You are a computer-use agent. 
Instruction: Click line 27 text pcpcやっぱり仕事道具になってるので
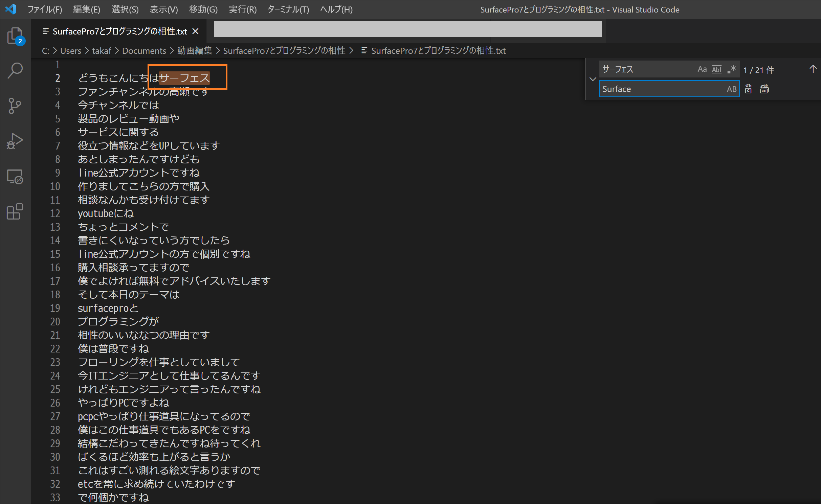pos(164,416)
